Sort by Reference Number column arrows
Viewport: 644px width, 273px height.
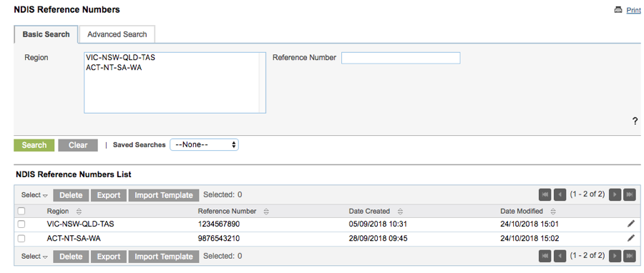tap(266, 212)
